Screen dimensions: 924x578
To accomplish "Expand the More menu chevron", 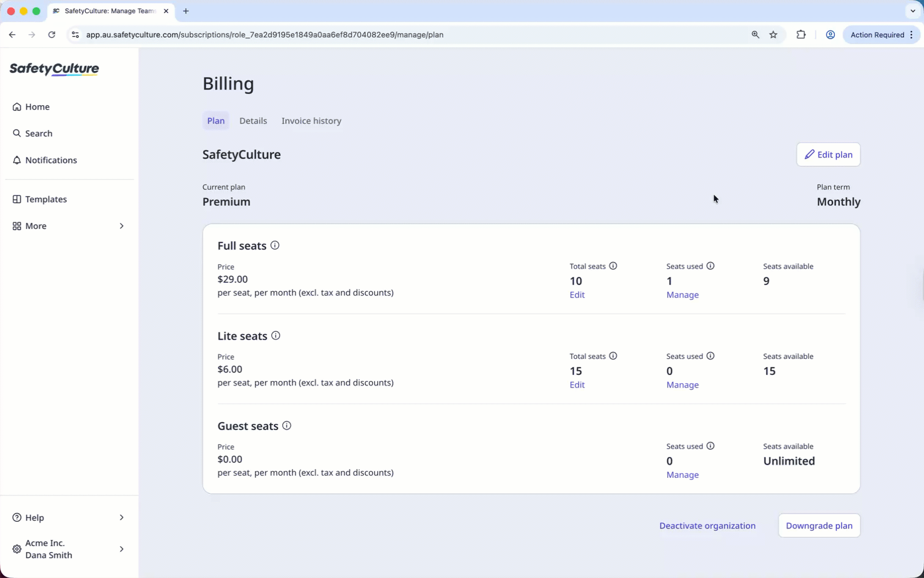I will coord(122,226).
